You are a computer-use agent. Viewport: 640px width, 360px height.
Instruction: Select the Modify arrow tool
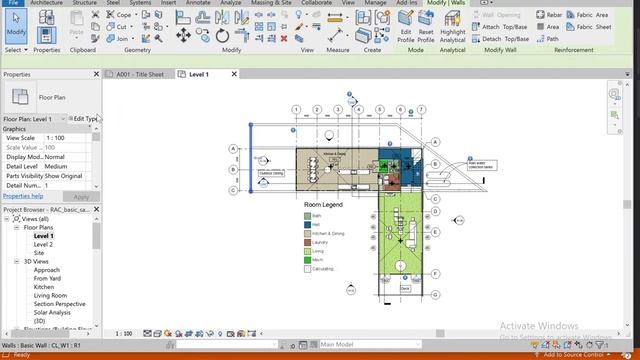point(16,25)
